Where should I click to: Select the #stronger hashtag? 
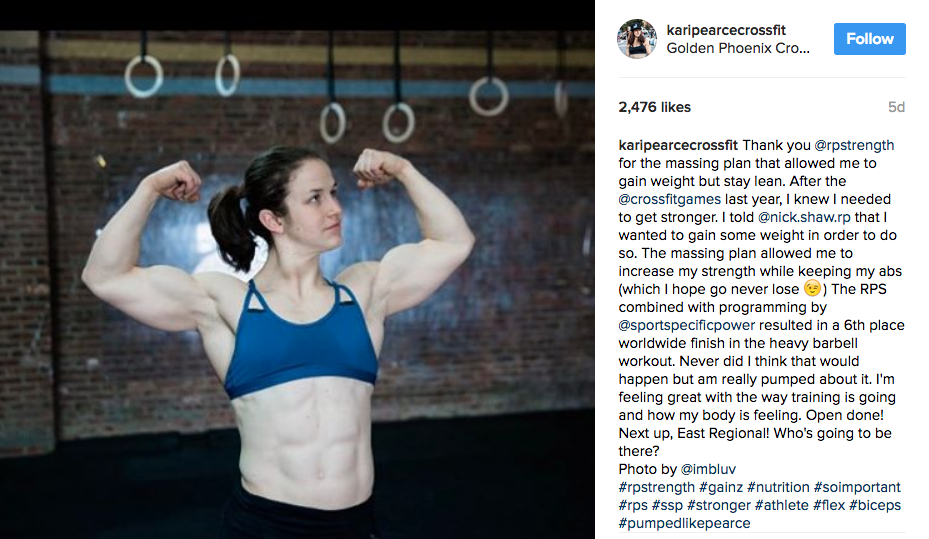(x=719, y=505)
